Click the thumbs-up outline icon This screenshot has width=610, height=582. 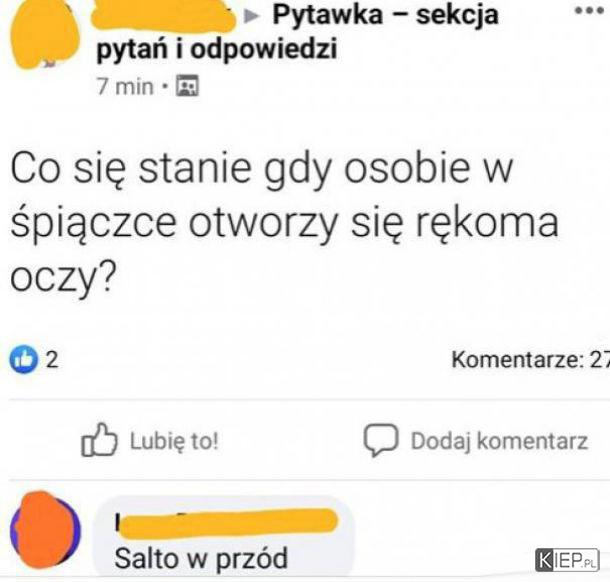tap(99, 440)
